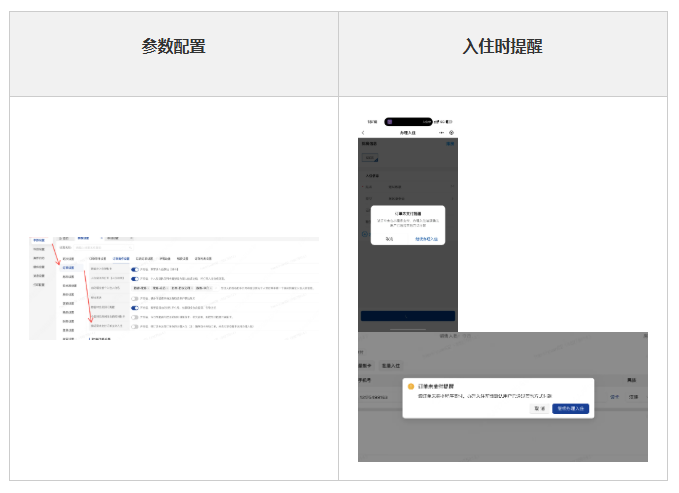Toggle the last switch the red arrow points to

pos(135,327)
